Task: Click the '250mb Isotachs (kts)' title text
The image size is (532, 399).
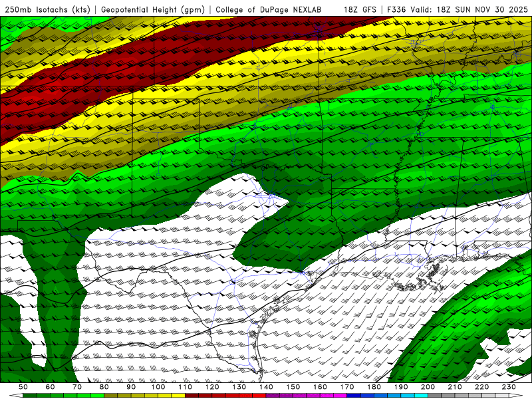Action: point(48,10)
